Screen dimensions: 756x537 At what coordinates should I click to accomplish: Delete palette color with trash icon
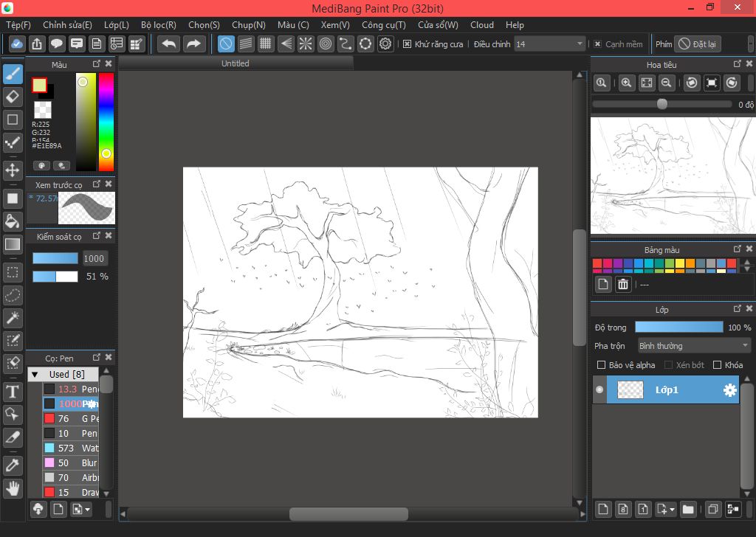tap(623, 284)
